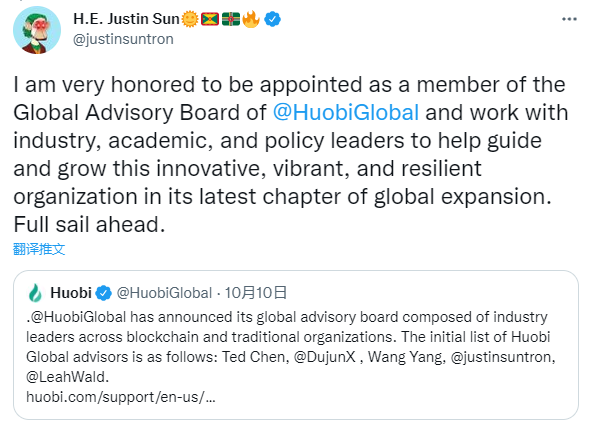This screenshot has width=594, height=428.
Task: Click the 翻译推文 translate tweet link
Action: (x=39, y=249)
